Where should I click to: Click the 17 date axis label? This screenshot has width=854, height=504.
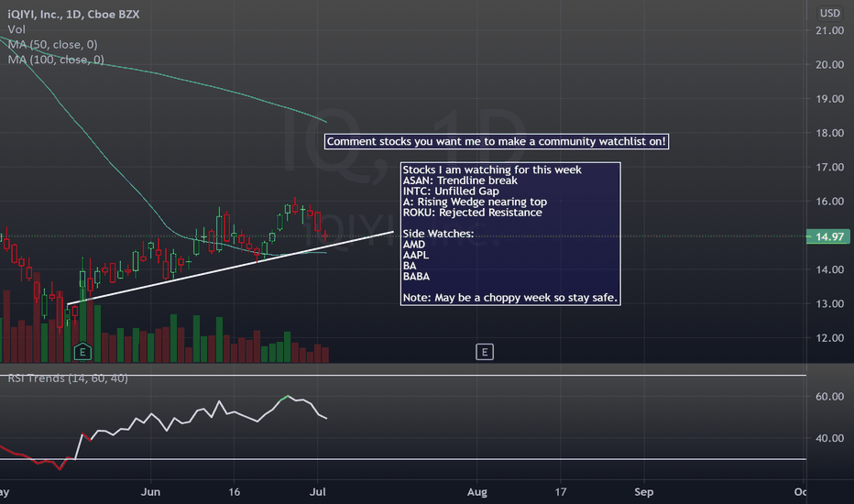coord(561,491)
